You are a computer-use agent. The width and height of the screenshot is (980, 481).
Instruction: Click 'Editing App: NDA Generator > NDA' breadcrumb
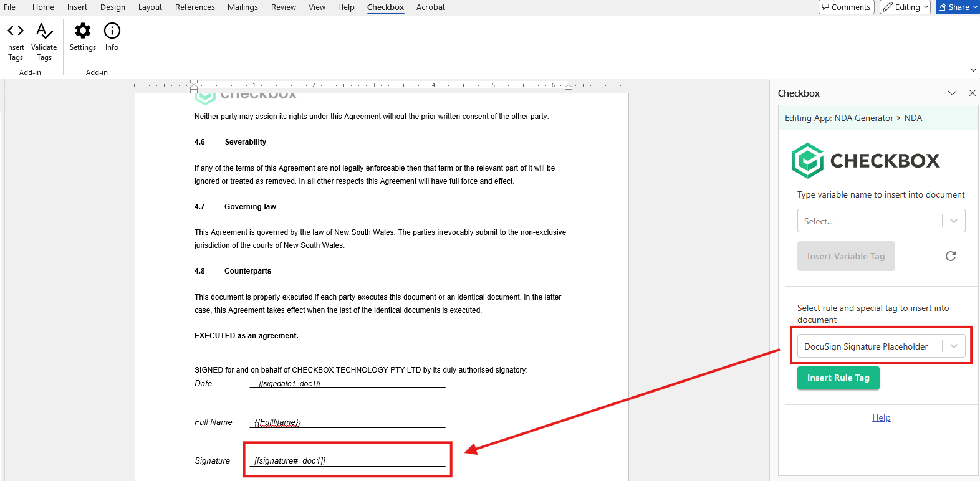tap(853, 118)
